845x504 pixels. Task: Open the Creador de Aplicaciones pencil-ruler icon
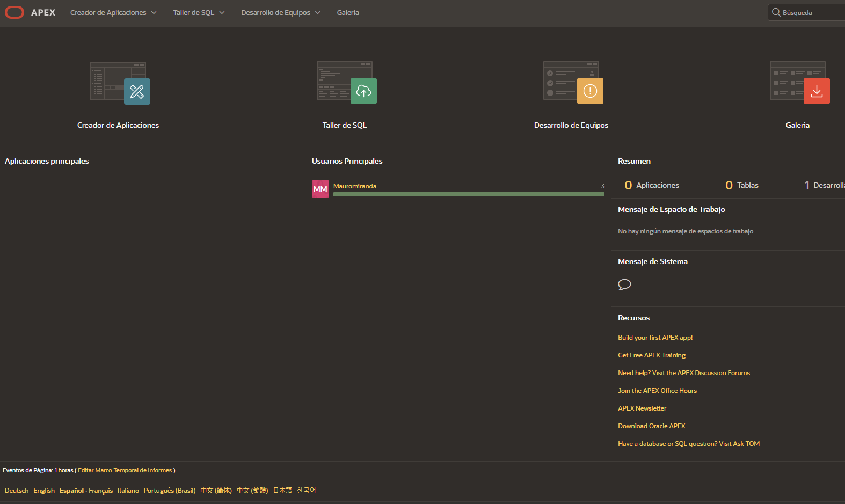(137, 91)
